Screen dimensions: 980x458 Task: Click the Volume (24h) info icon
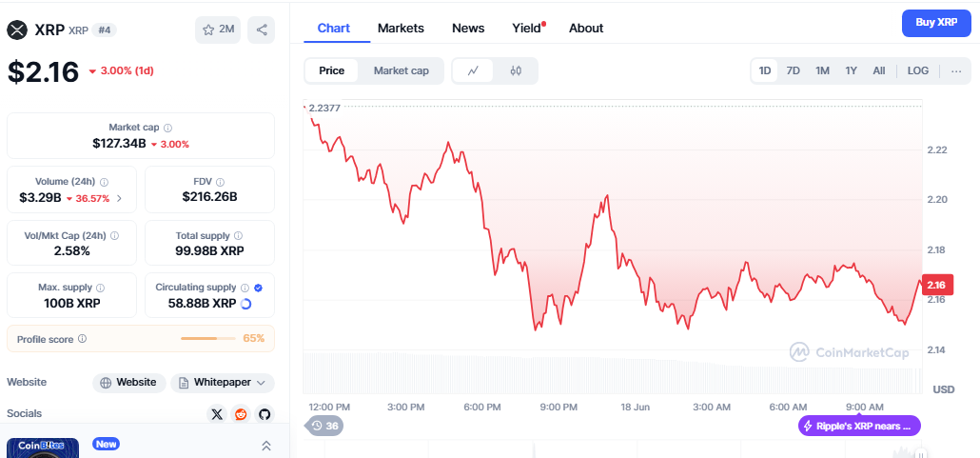[x=105, y=182]
